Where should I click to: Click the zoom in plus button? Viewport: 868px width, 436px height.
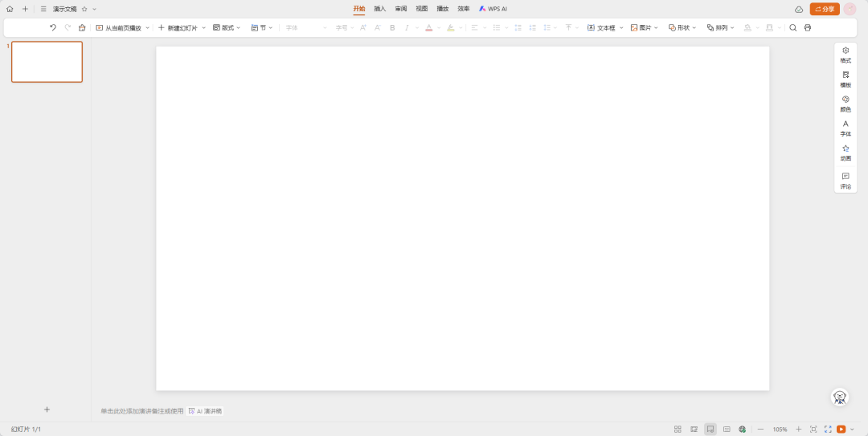coord(798,430)
